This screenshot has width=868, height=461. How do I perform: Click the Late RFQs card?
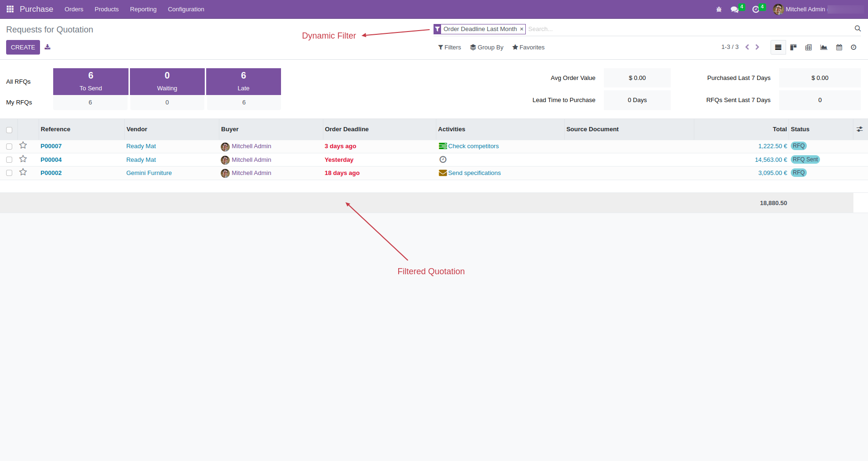tap(243, 81)
